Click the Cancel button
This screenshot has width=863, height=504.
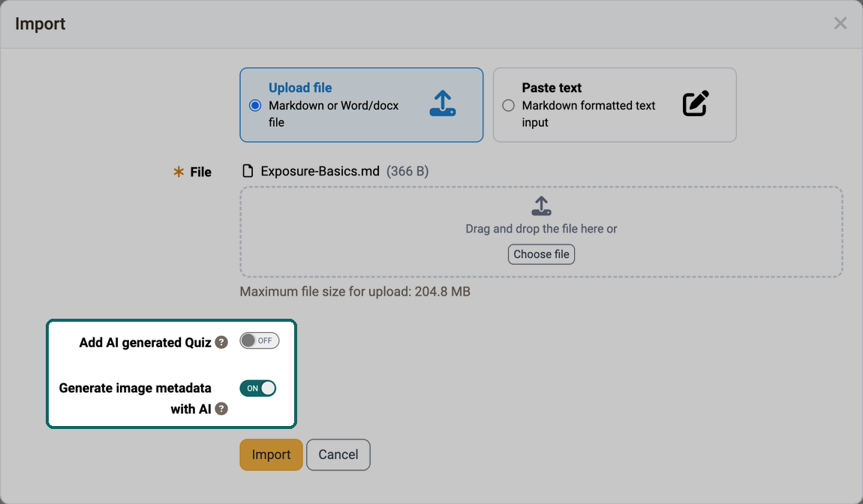coord(338,454)
